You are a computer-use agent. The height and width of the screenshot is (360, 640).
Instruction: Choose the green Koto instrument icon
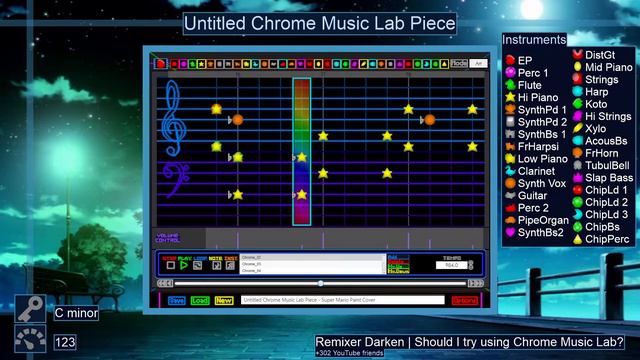(x=345, y=64)
